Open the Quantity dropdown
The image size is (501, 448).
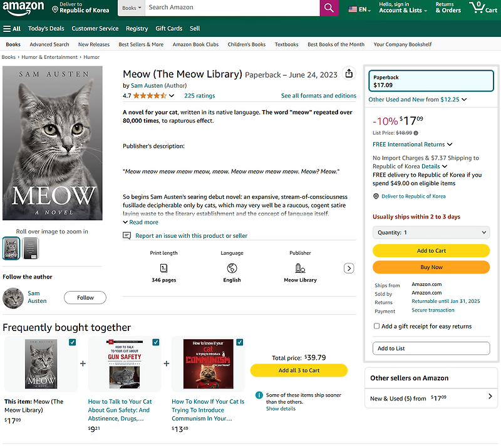431,232
